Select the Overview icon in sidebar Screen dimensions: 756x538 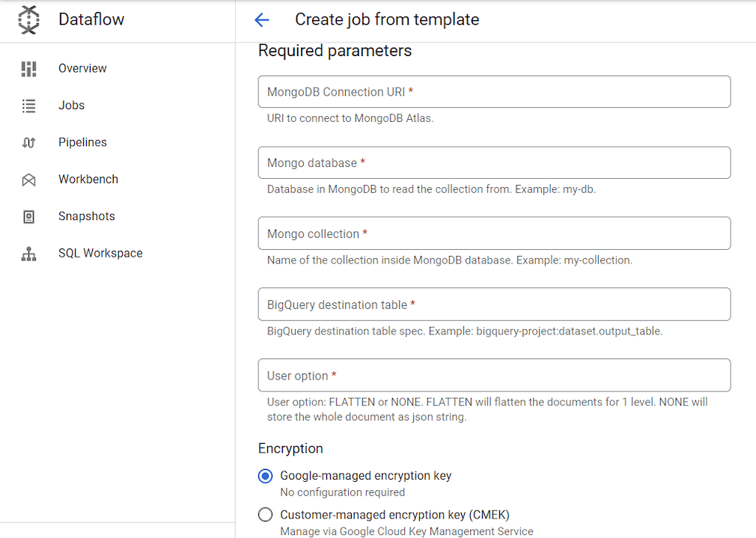click(28, 68)
